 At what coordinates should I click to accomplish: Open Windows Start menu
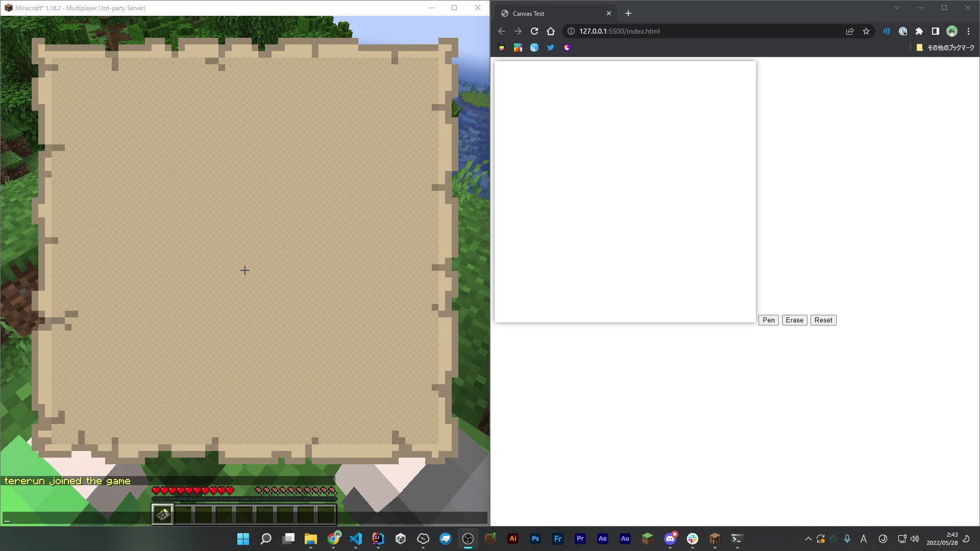click(243, 539)
